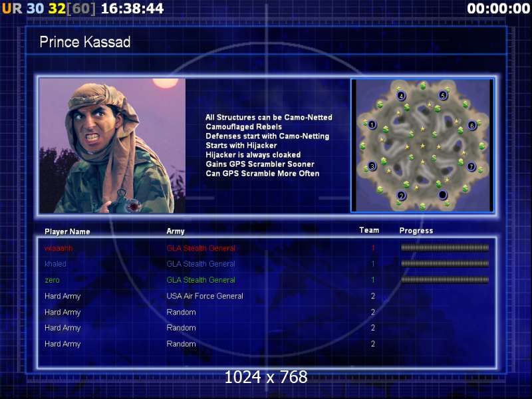532x399 pixels.
Task: Select start position marker 3 on minimap
Action: tap(372, 166)
